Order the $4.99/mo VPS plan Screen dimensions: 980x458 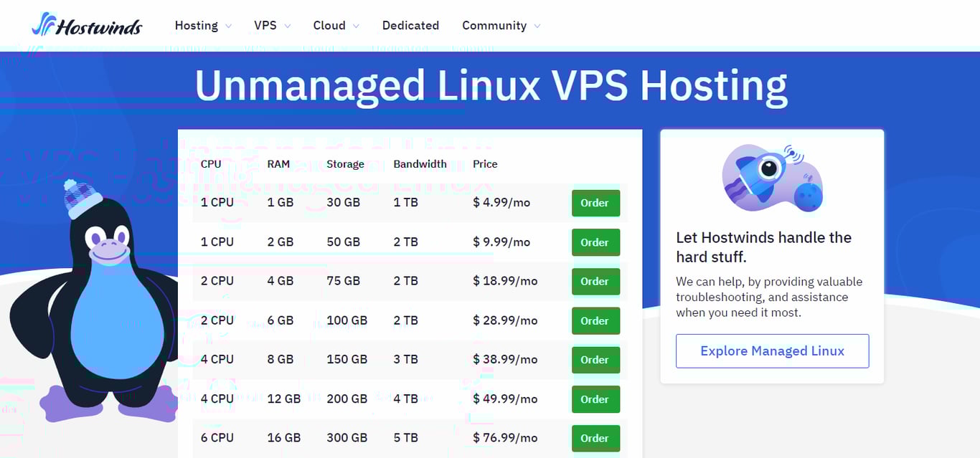[x=595, y=203]
